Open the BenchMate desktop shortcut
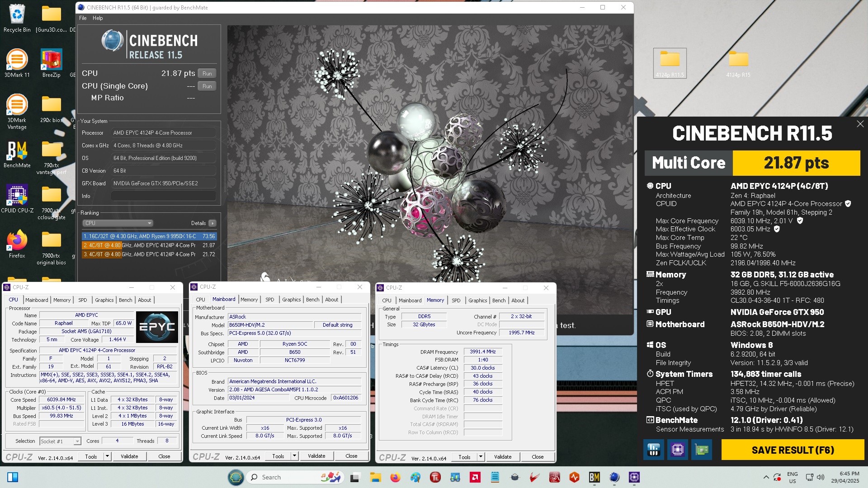Viewport: 868px width, 488px height. [17, 155]
